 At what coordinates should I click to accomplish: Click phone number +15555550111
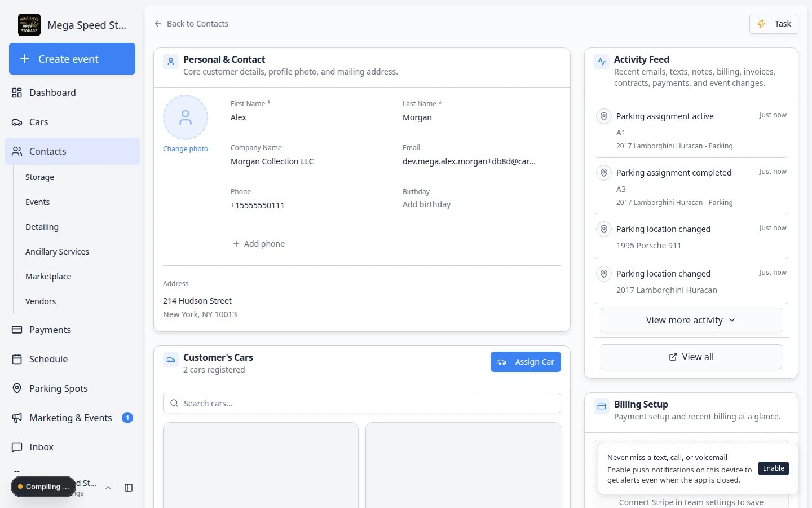pyautogui.click(x=257, y=205)
